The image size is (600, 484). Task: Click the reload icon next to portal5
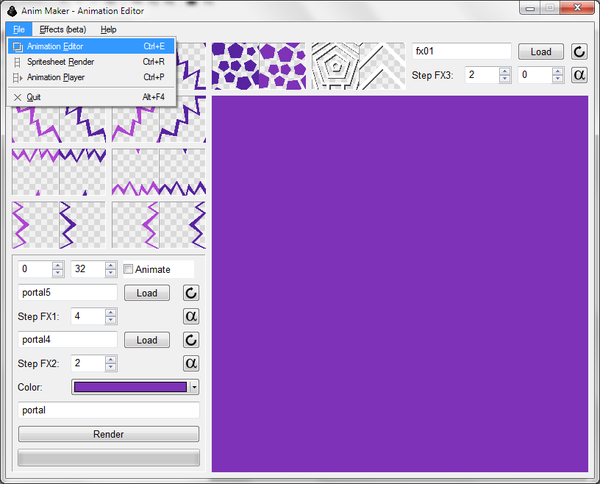(191, 293)
